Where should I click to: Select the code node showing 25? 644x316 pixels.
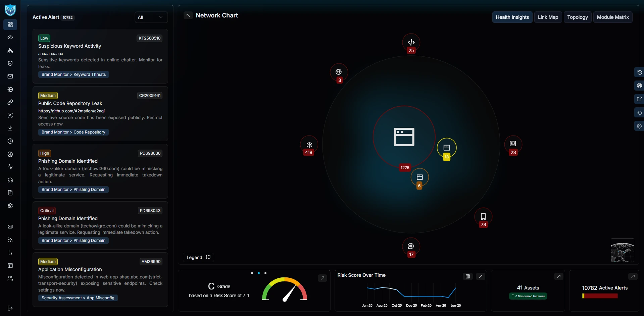[x=411, y=43]
